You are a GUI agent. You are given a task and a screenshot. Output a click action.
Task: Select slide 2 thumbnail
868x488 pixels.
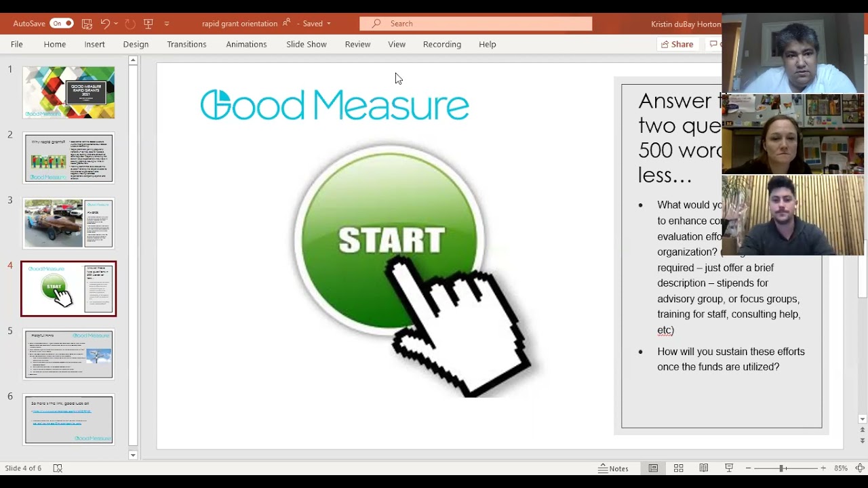[x=68, y=158]
